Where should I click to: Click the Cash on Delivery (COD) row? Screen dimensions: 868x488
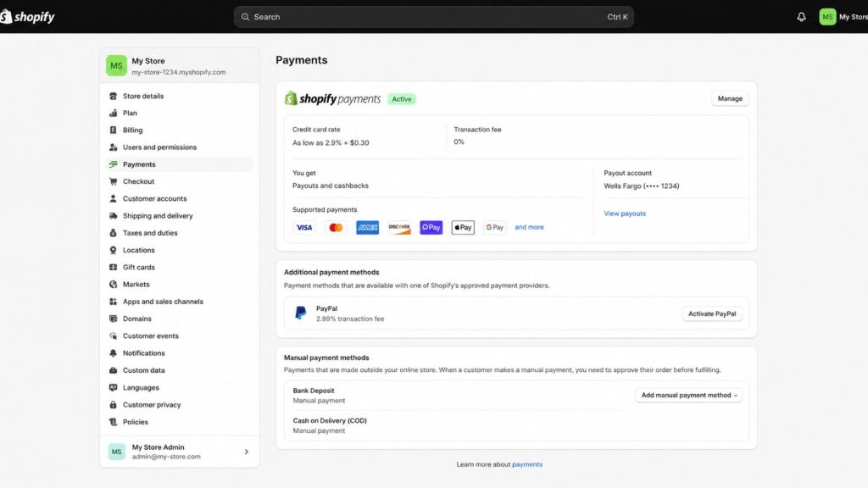click(460, 425)
